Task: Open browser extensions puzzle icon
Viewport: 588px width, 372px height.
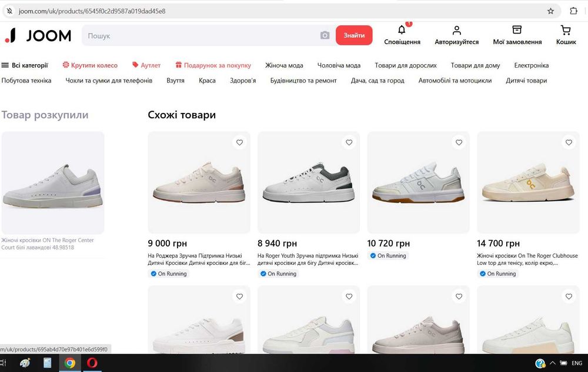Action: (x=573, y=11)
